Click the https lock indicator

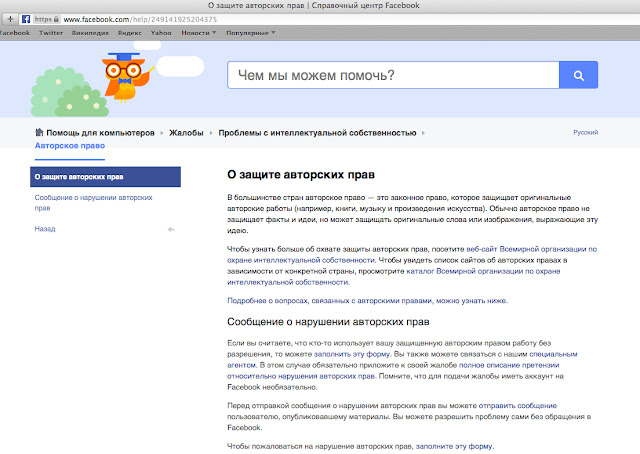tap(47, 19)
